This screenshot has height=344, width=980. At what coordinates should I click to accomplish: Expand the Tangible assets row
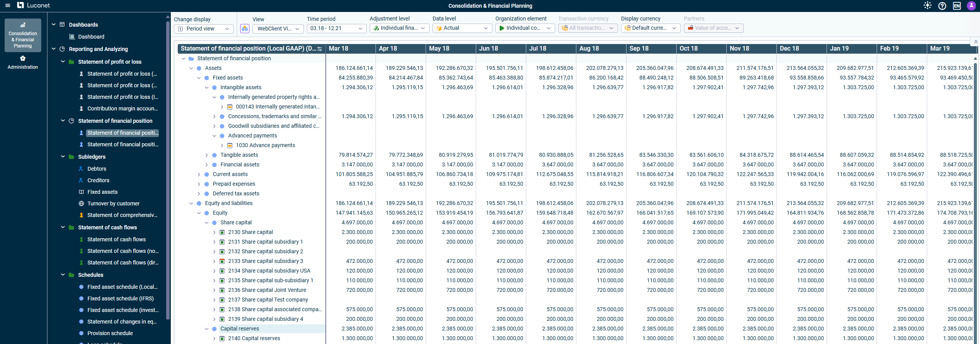[x=207, y=155]
